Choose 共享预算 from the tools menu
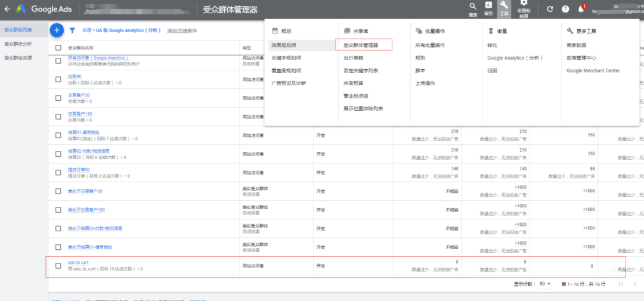Viewport: 644px width, 301px height. pos(353,83)
